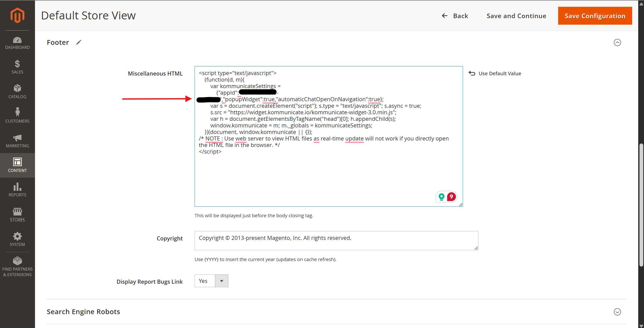Click the Customers menu label

pos(17,121)
